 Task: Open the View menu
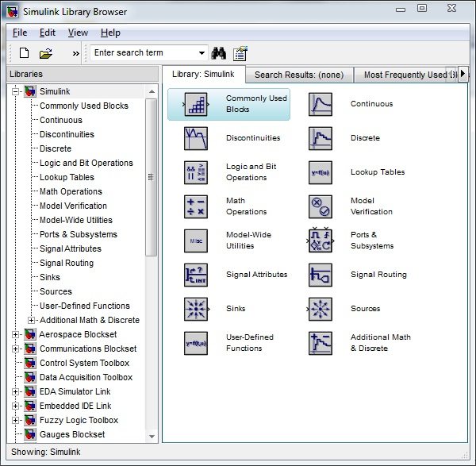tap(78, 33)
